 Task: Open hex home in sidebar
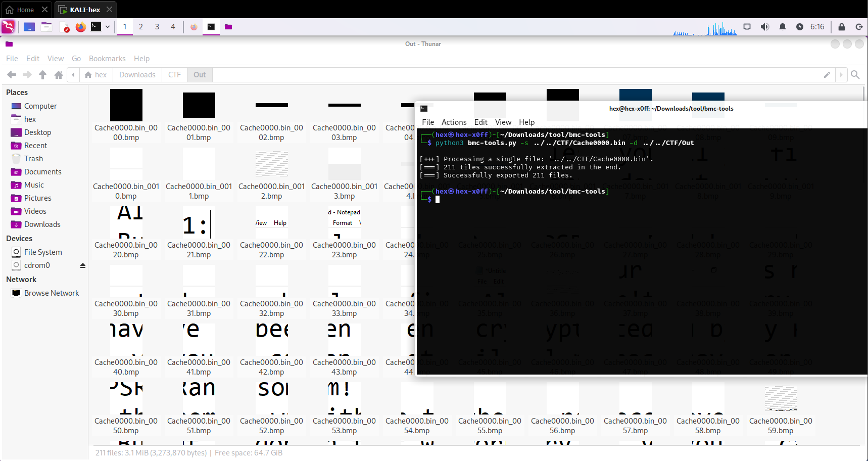click(x=30, y=119)
